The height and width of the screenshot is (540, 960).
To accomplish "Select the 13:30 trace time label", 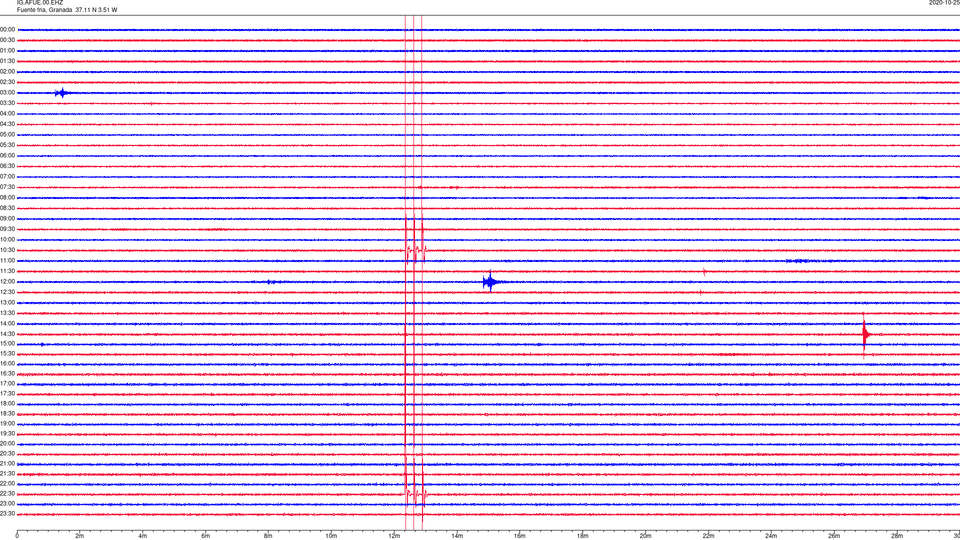I will (x=8, y=313).
